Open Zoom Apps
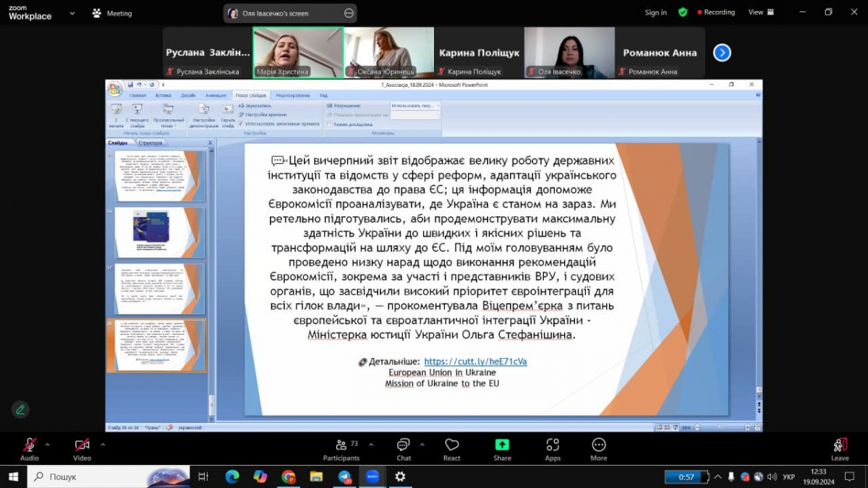The width and height of the screenshot is (868, 488). click(553, 448)
